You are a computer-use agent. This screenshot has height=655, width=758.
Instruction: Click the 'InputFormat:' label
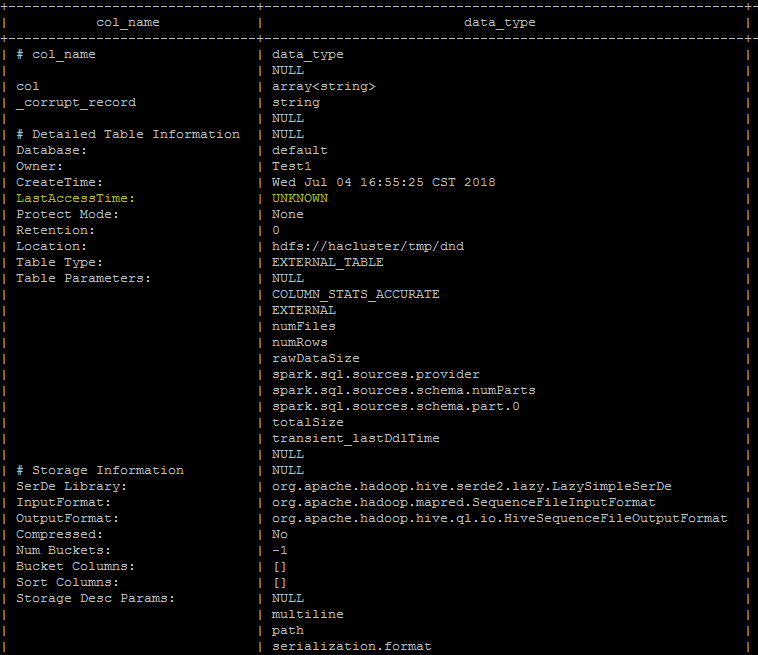tap(63, 502)
